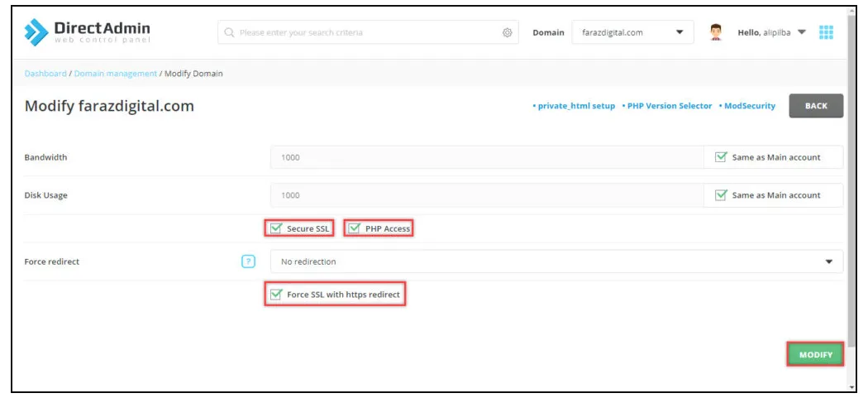Click the Bandwidth label
This screenshot has height=398, width=868.
point(45,157)
